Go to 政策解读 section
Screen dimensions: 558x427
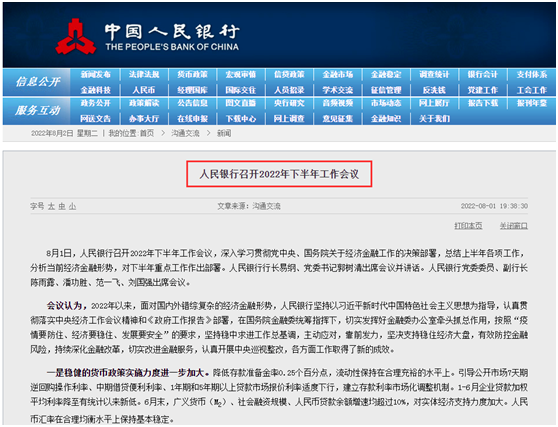click(x=144, y=103)
